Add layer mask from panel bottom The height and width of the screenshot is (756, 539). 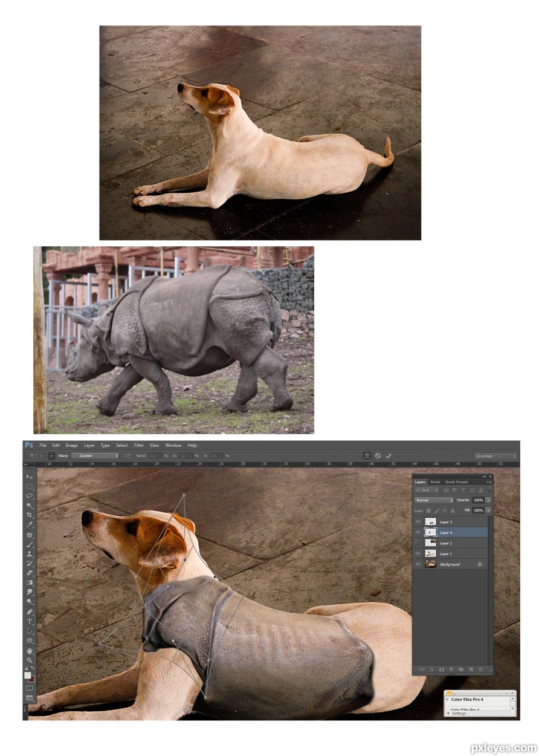(442, 670)
